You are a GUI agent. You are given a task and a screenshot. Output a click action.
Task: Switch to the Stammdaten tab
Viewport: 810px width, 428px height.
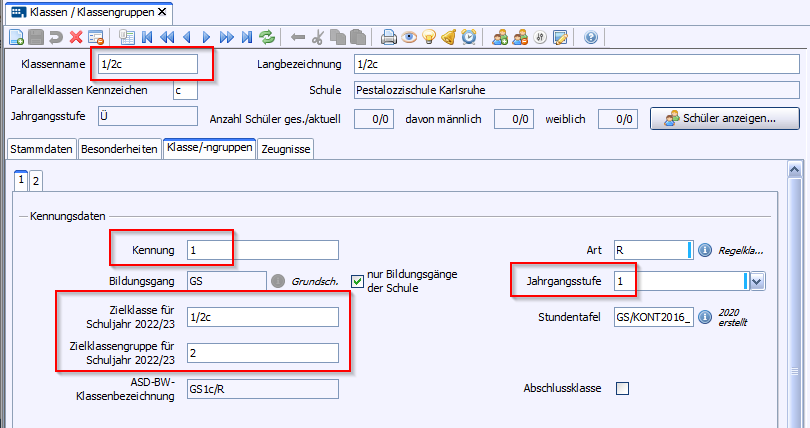point(40,149)
